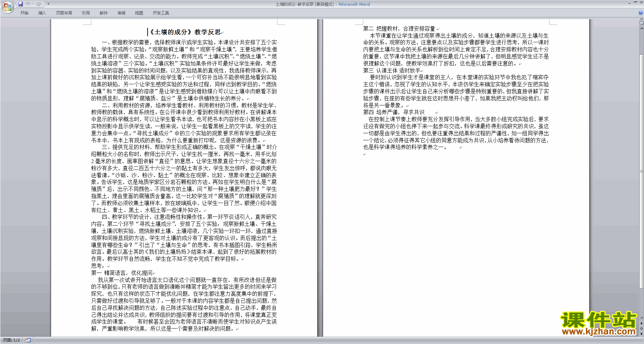644x344 pixels.
Task: Click the Next Page double-arrow button
Action: [x=642, y=333]
